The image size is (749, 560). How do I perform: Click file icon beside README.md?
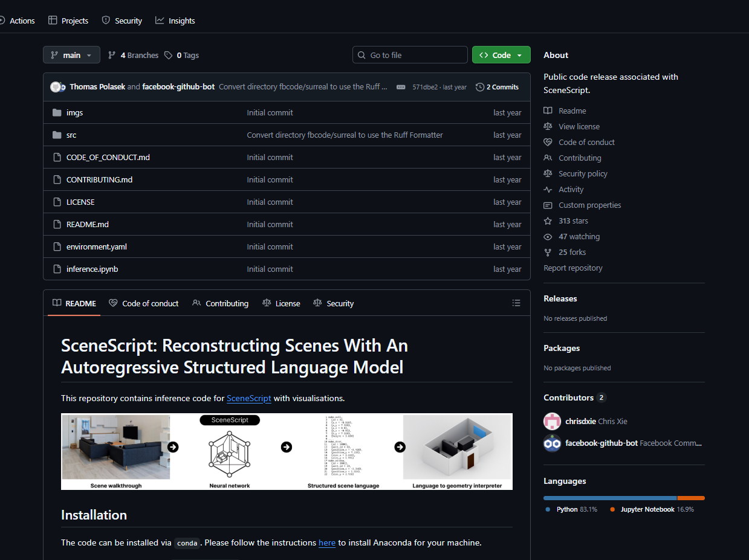(57, 224)
